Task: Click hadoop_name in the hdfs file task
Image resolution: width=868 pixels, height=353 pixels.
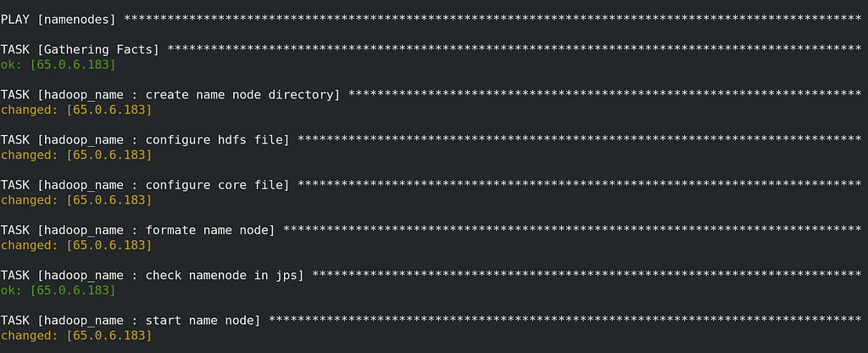Action: pyautogui.click(x=84, y=140)
